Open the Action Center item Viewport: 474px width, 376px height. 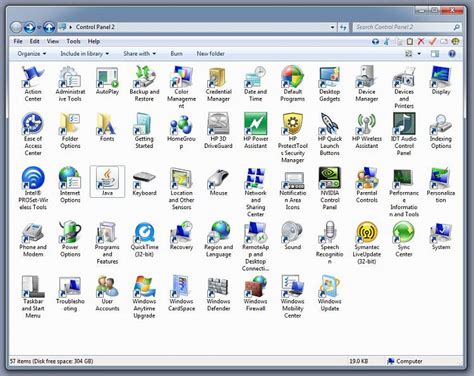33,83
